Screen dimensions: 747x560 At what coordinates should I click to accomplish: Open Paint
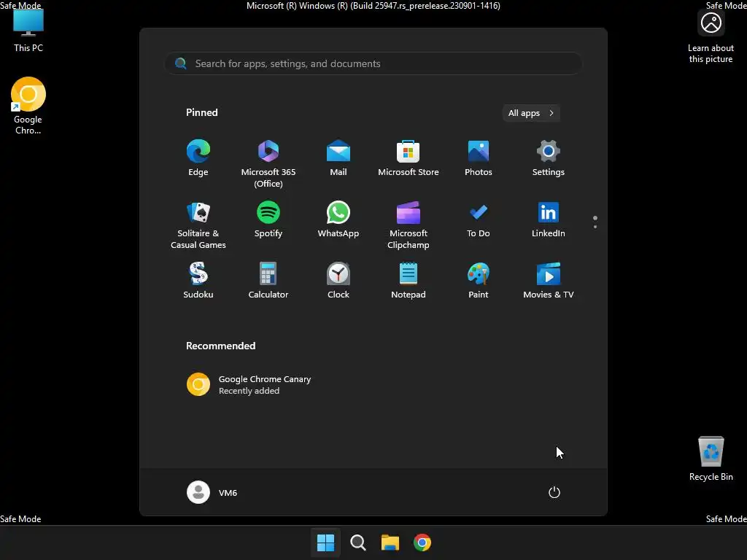(479, 281)
